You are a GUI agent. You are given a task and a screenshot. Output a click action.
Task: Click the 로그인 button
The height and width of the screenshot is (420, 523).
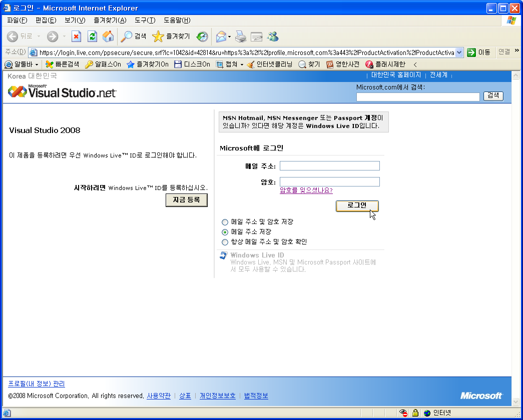click(x=357, y=205)
